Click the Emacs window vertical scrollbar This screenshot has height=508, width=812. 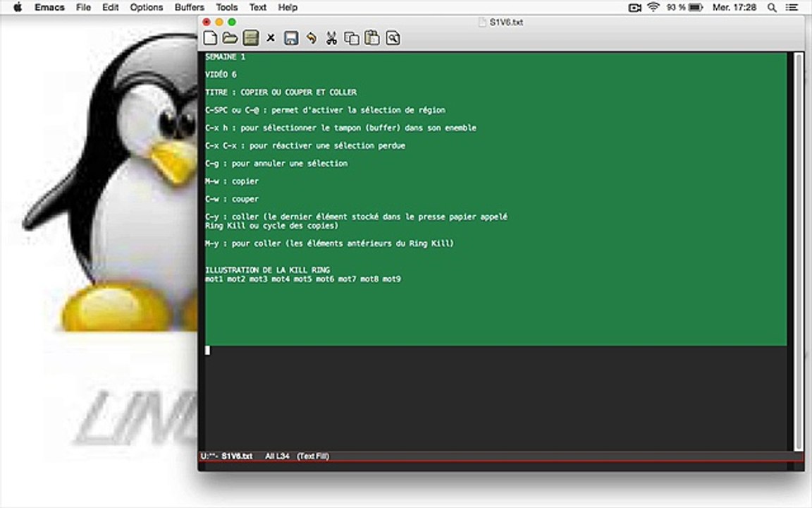click(x=798, y=251)
